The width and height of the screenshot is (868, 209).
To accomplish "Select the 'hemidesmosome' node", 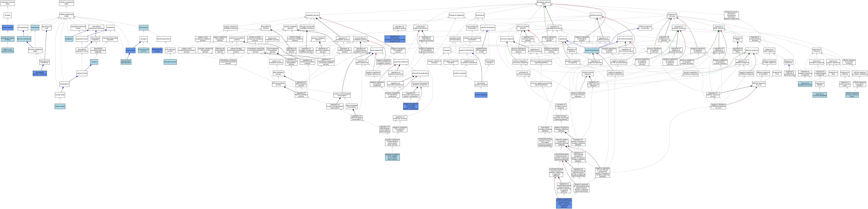I will click(170, 62).
